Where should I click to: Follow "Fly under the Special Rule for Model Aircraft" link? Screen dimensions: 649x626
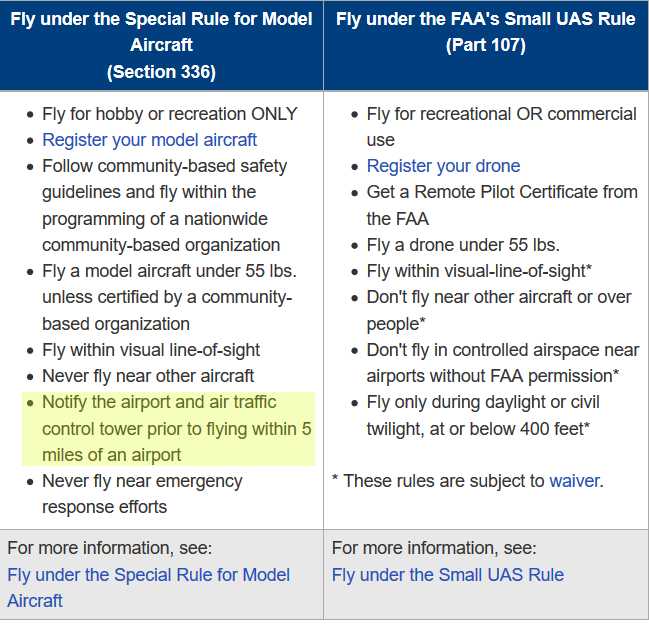148,575
